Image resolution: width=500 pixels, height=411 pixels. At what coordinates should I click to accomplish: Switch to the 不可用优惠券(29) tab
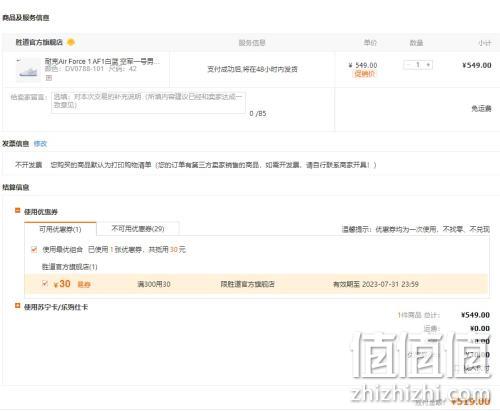[138, 229]
